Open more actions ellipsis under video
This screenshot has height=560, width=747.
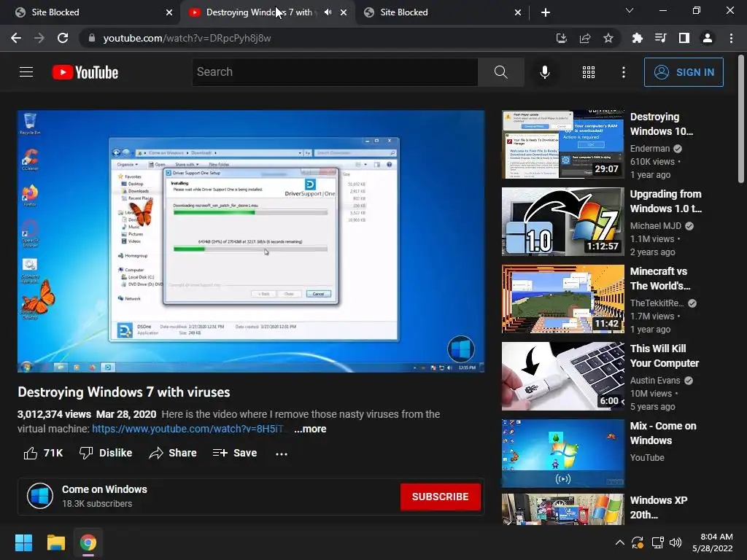click(x=282, y=454)
